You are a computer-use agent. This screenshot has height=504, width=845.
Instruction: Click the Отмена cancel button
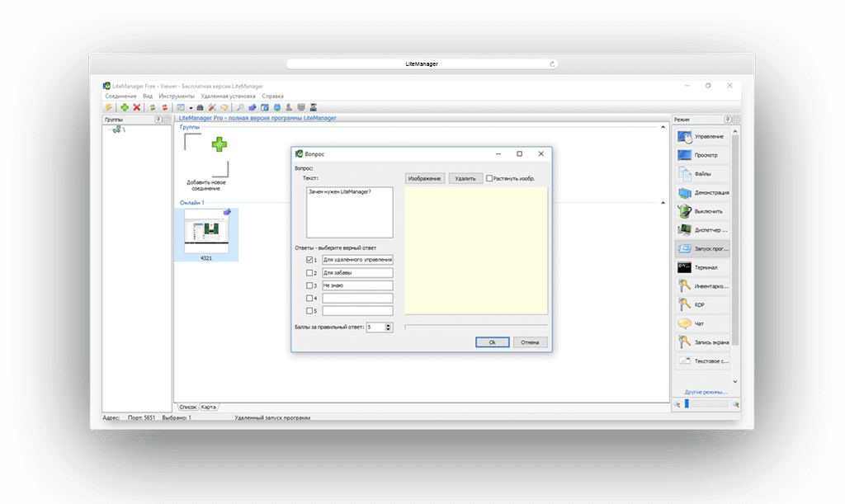(531, 342)
